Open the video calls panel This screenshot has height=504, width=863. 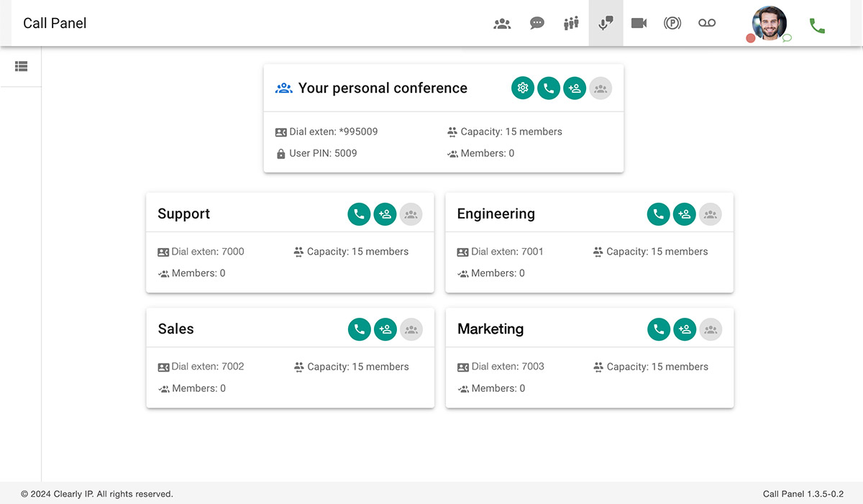pyautogui.click(x=639, y=24)
